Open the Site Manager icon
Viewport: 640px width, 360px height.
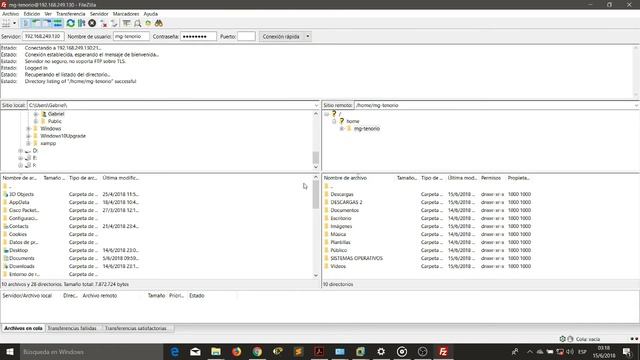point(6,23)
